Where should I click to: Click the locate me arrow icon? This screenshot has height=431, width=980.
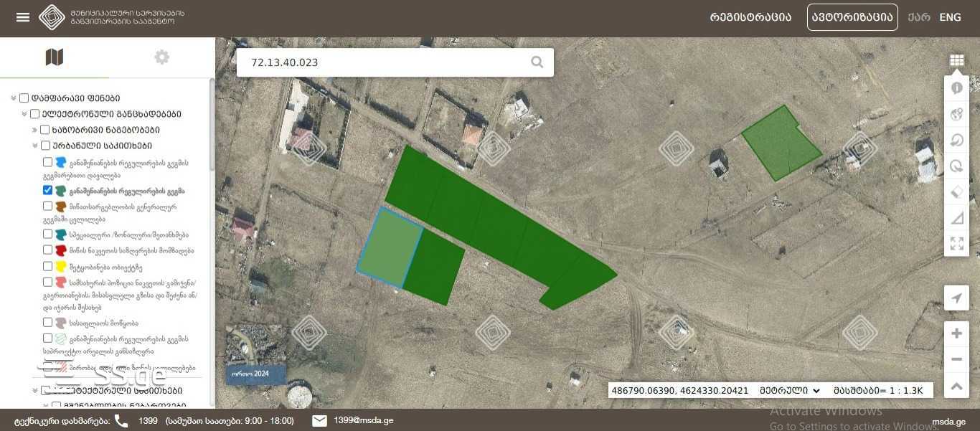956,298
